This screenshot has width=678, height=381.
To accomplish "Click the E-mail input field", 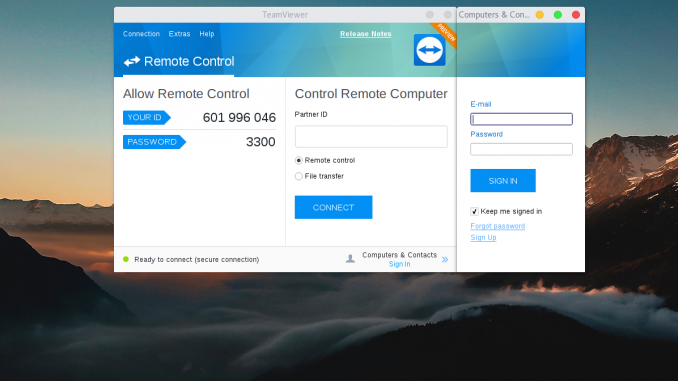I will point(521,119).
